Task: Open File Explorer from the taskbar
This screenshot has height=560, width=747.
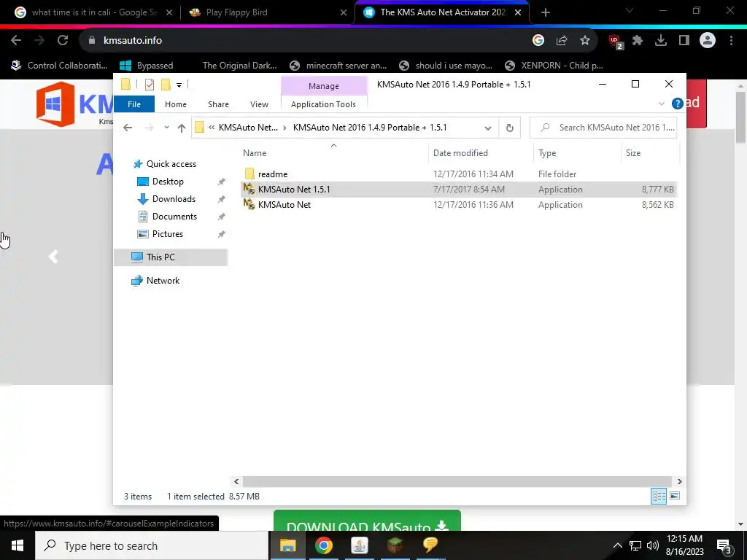Action: click(287, 545)
